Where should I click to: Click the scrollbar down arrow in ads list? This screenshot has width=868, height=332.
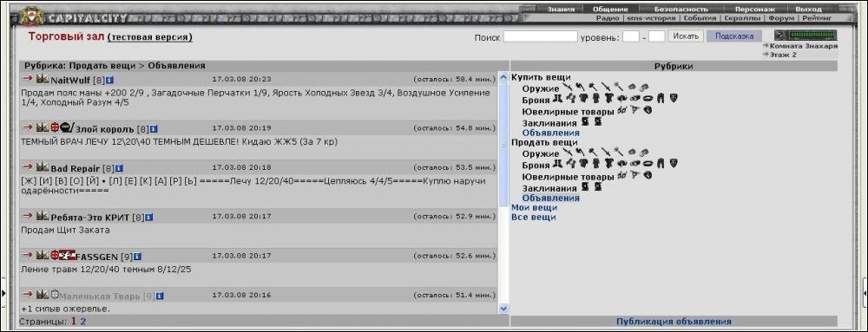tap(503, 309)
